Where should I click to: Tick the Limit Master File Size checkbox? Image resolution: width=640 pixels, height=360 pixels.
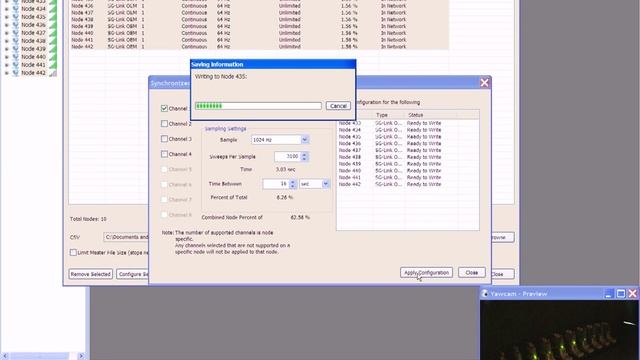click(x=73, y=253)
